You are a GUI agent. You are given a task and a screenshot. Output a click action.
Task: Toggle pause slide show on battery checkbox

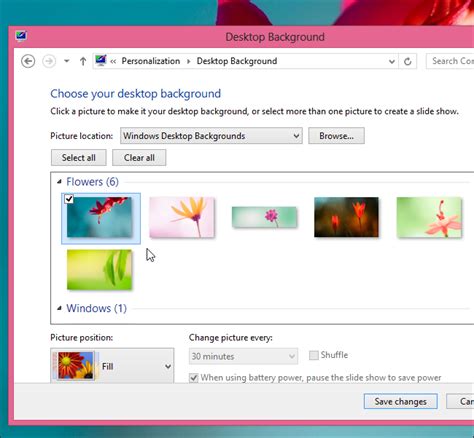[194, 378]
